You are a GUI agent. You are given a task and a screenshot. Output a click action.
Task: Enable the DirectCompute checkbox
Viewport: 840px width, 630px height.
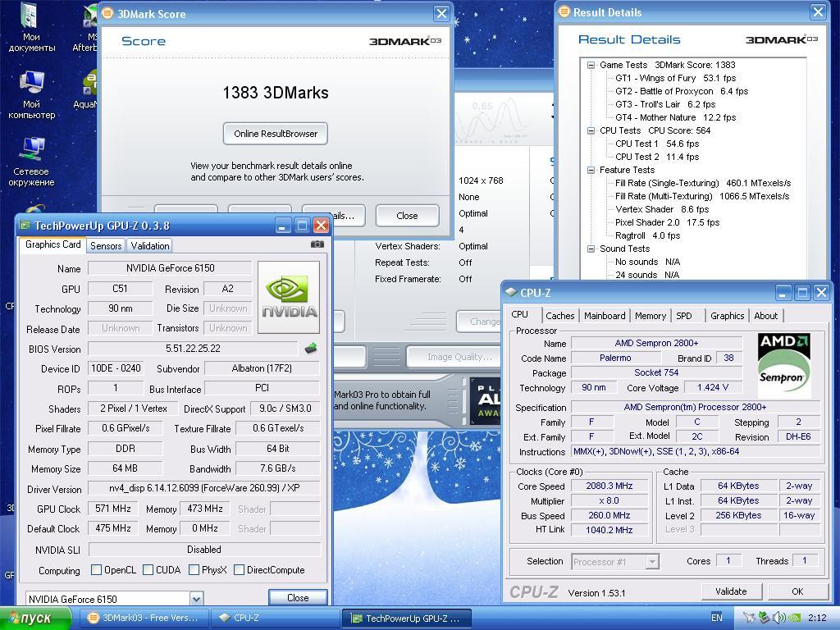pyautogui.click(x=240, y=569)
